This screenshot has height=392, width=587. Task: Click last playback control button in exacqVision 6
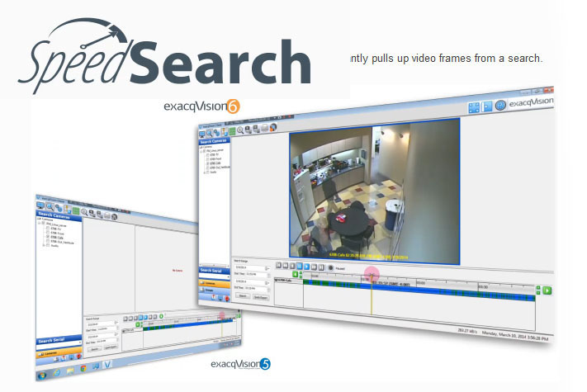(321, 267)
